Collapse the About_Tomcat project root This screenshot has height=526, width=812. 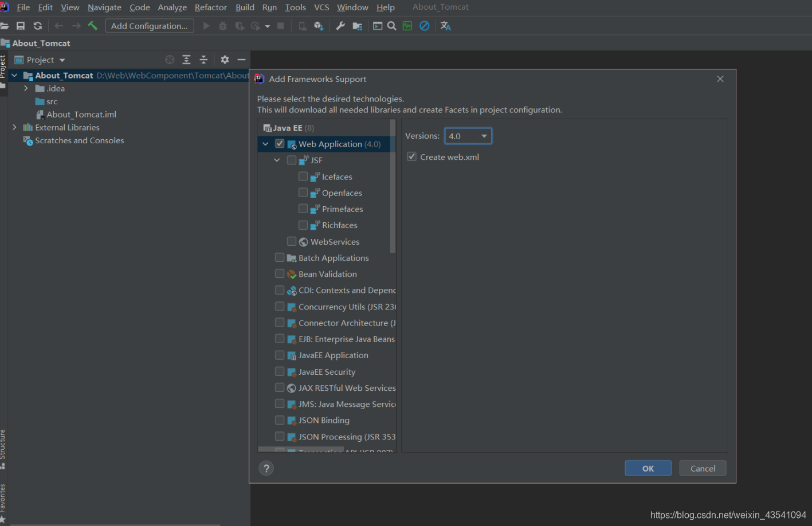pos(14,76)
